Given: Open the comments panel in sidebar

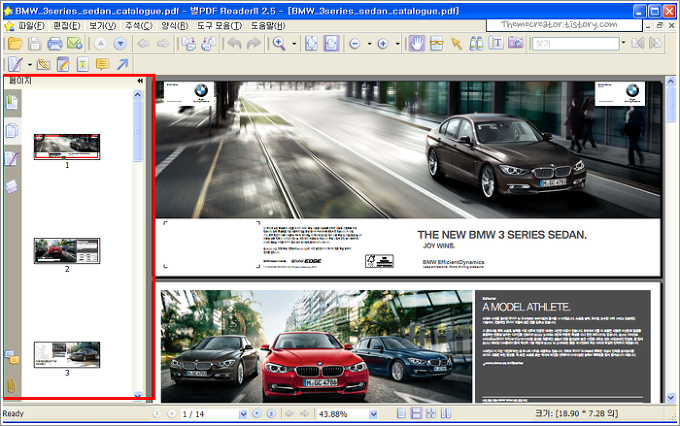Looking at the screenshot, I should (12, 357).
